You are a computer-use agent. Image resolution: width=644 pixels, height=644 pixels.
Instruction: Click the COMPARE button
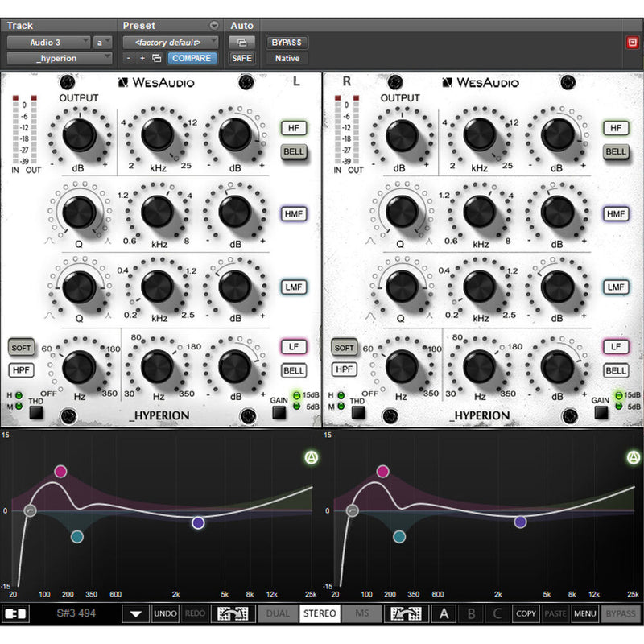coord(191,58)
